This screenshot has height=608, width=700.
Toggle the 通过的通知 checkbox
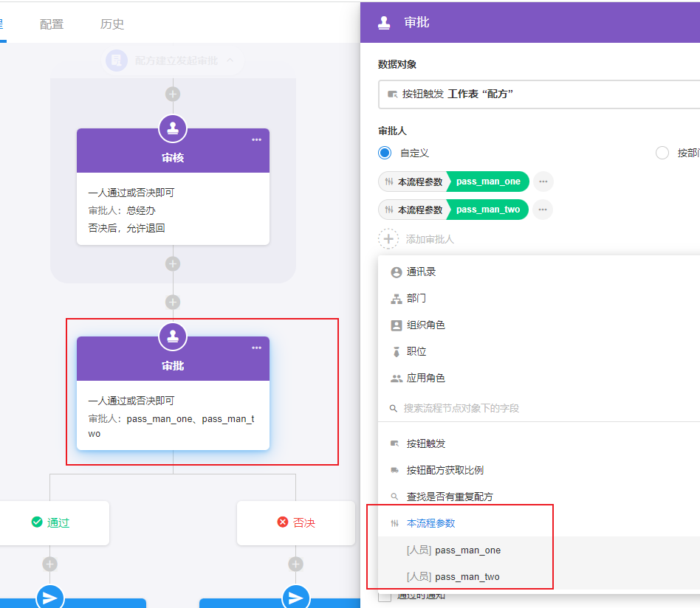point(385,596)
